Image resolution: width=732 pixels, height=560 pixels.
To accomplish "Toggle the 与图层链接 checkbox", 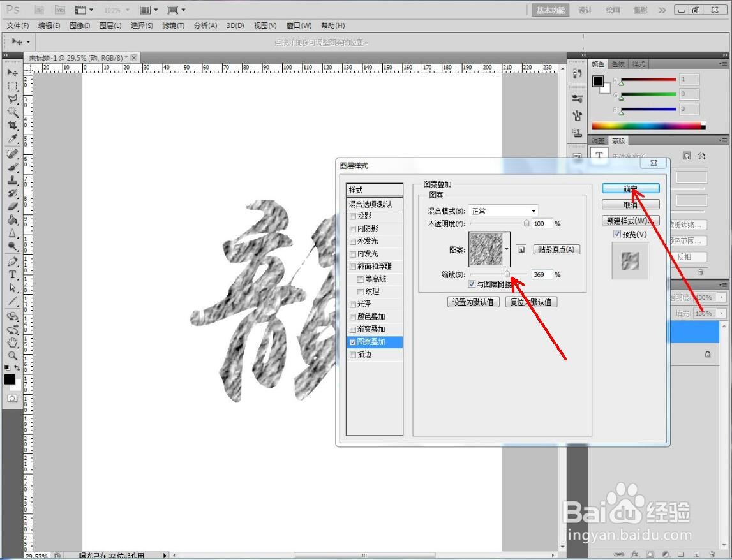I will point(472,283).
